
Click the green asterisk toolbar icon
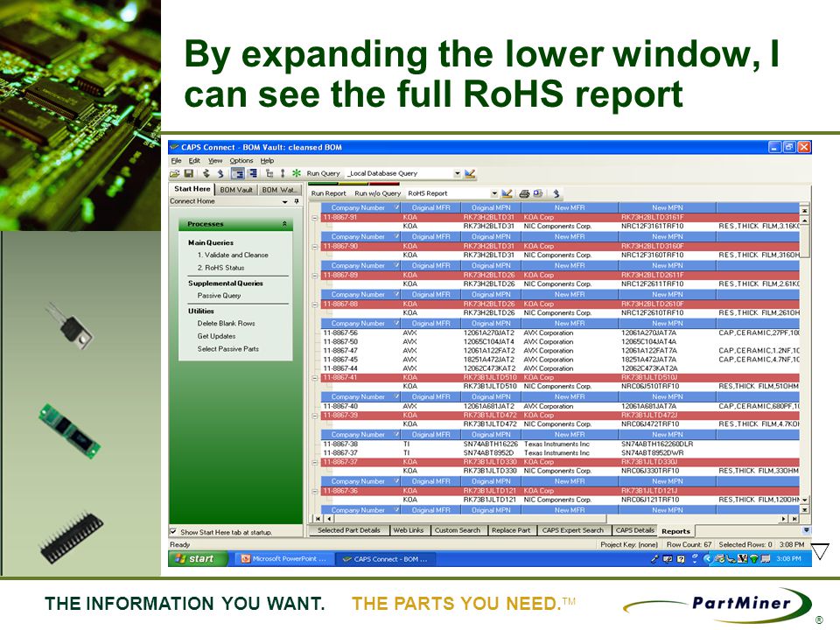297,173
